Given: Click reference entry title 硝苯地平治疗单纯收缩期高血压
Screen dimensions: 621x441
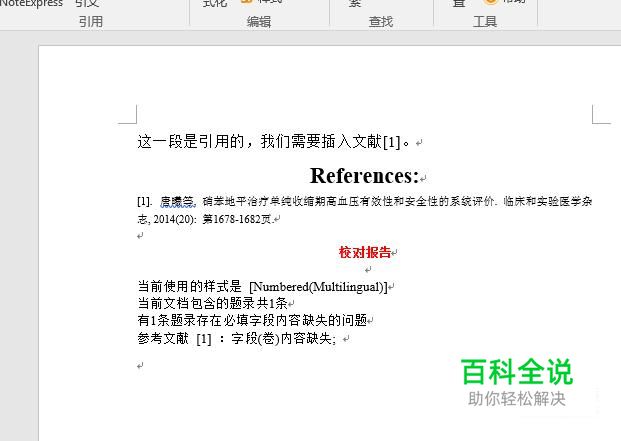Looking at the screenshot, I should tap(348, 201).
